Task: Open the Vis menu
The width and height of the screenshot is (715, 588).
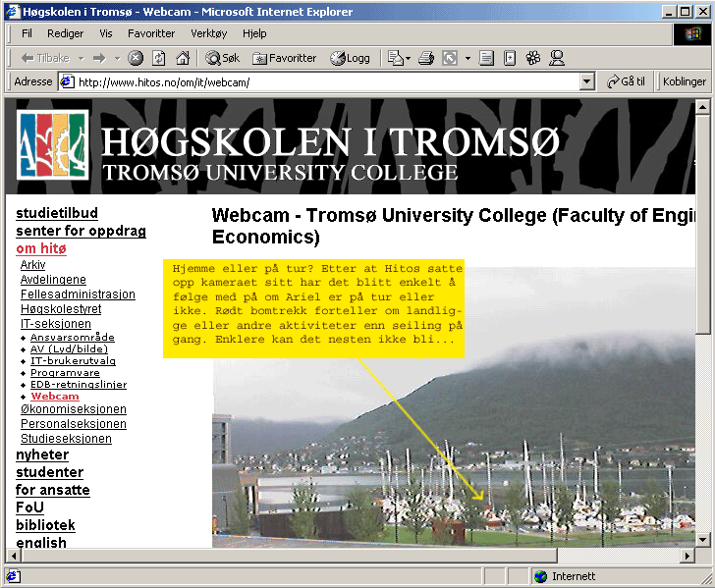Action: pos(106,33)
